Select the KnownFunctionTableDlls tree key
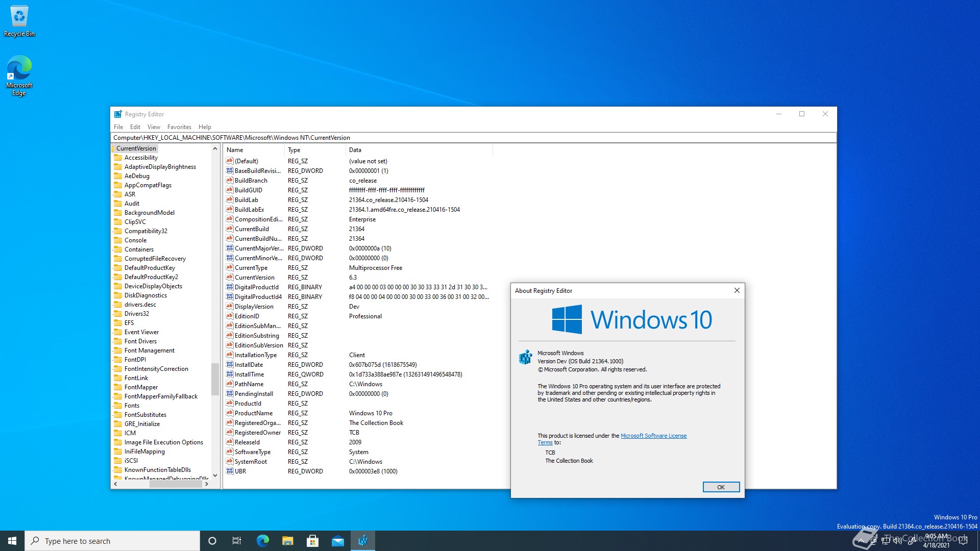The height and width of the screenshot is (551, 980). click(x=158, y=470)
